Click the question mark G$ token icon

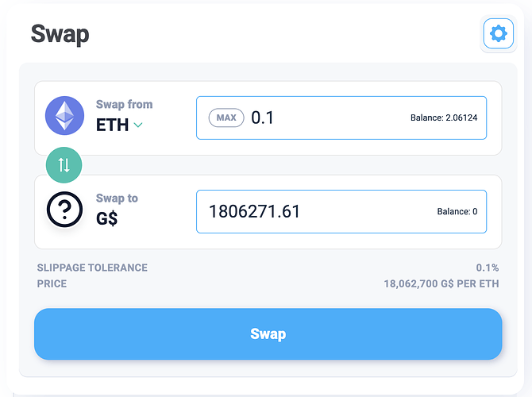(x=64, y=210)
